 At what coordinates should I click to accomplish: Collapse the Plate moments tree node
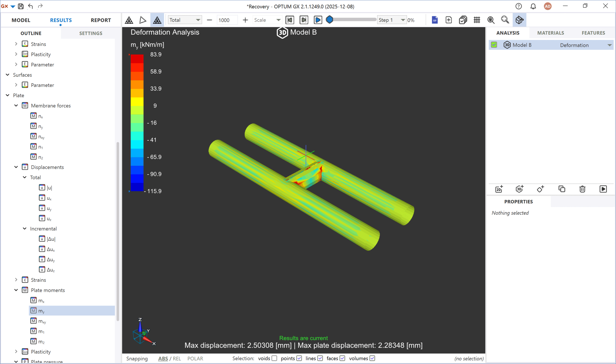[16, 290]
